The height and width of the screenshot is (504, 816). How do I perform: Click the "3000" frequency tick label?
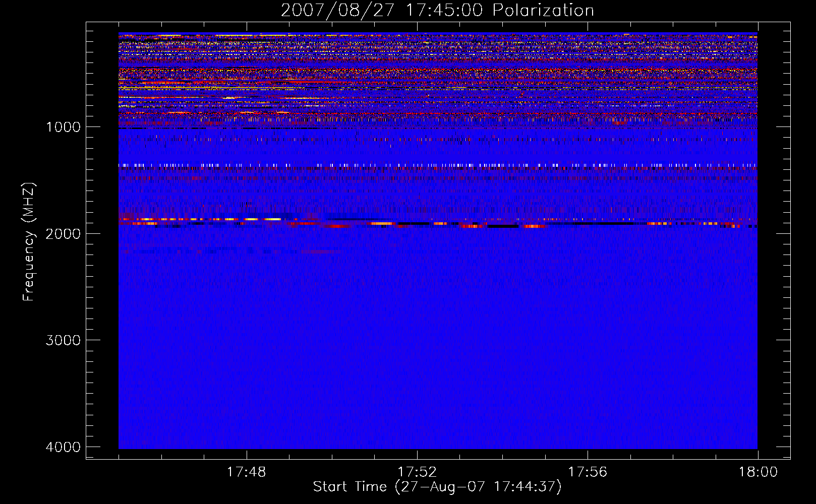tap(63, 340)
